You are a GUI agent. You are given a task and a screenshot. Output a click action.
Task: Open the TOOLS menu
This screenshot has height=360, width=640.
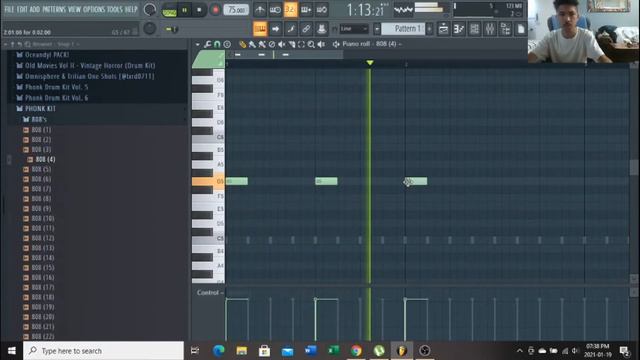coord(115,9)
